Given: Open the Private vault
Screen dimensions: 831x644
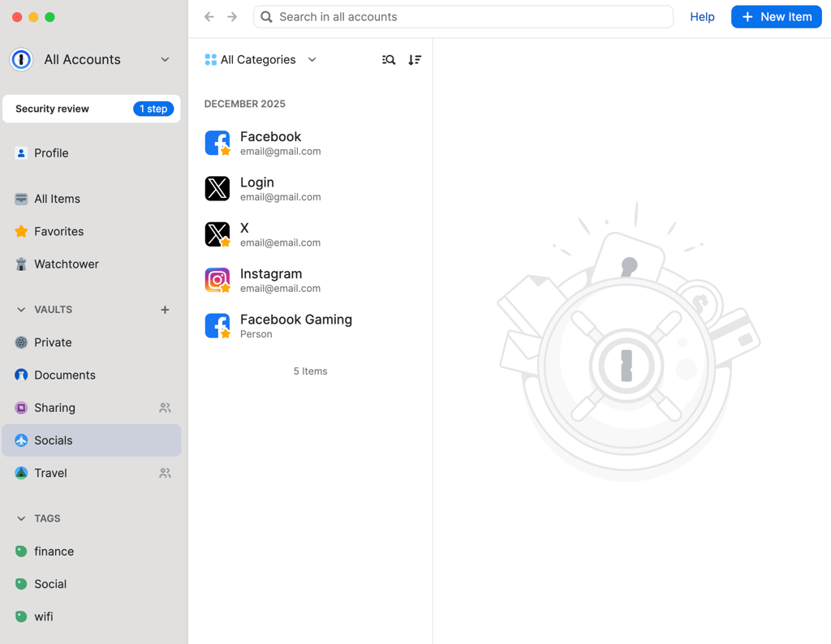Looking at the screenshot, I should pyautogui.click(x=91, y=342).
